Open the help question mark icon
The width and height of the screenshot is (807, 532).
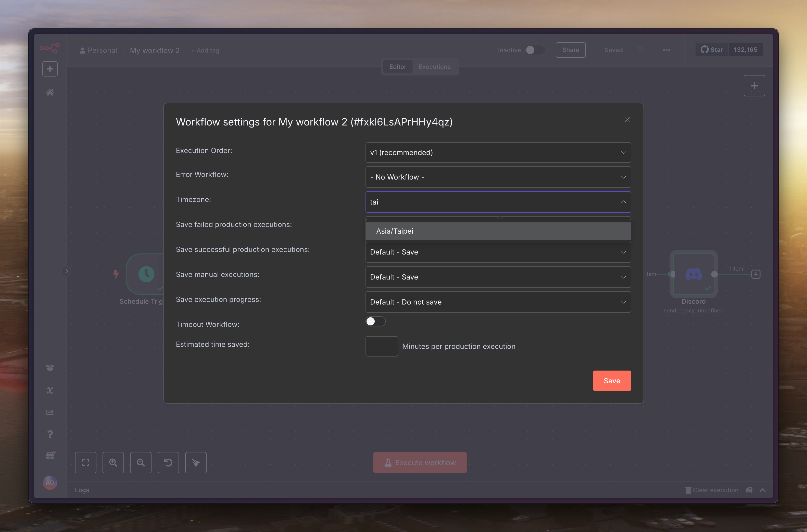(50, 434)
